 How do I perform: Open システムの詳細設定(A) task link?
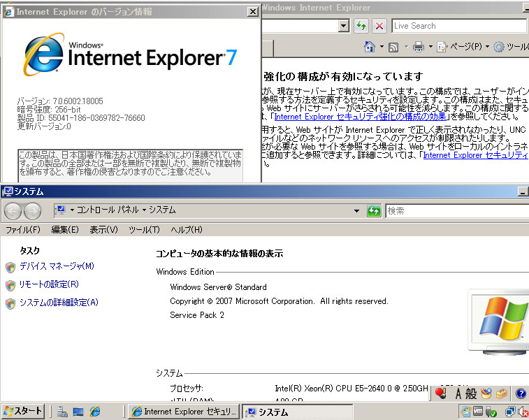tap(59, 303)
